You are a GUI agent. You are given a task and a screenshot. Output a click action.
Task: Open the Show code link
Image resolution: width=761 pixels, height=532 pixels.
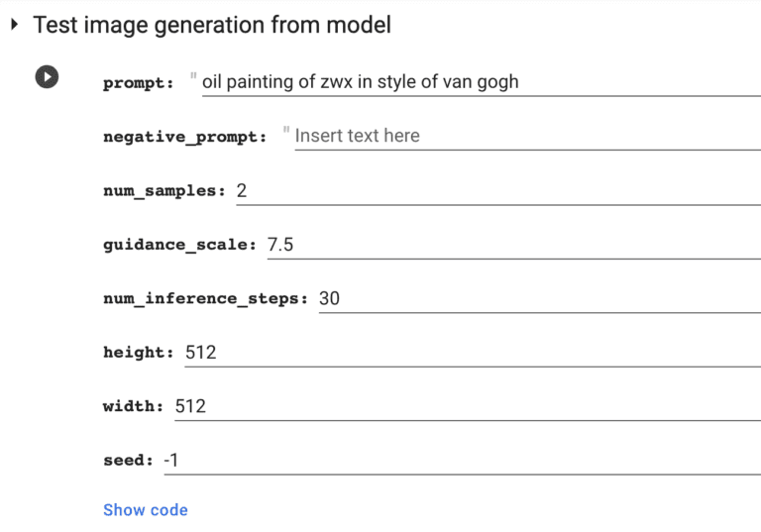[145, 510]
